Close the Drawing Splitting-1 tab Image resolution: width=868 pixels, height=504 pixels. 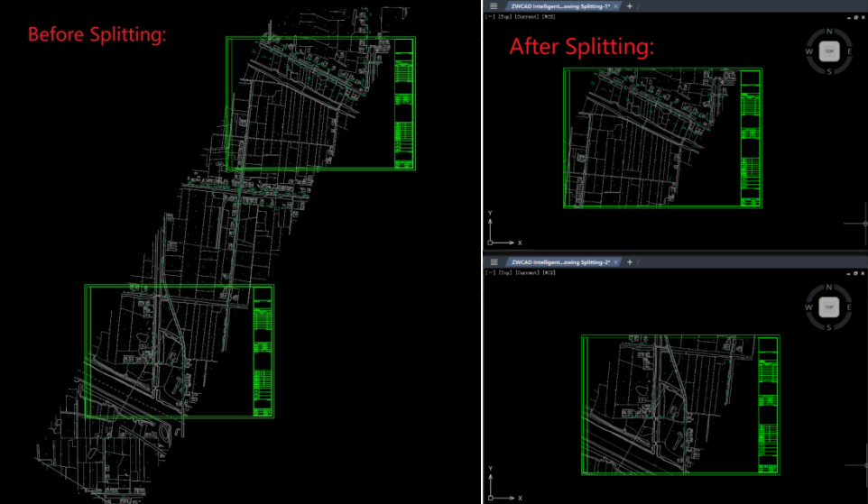[x=615, y=6]
